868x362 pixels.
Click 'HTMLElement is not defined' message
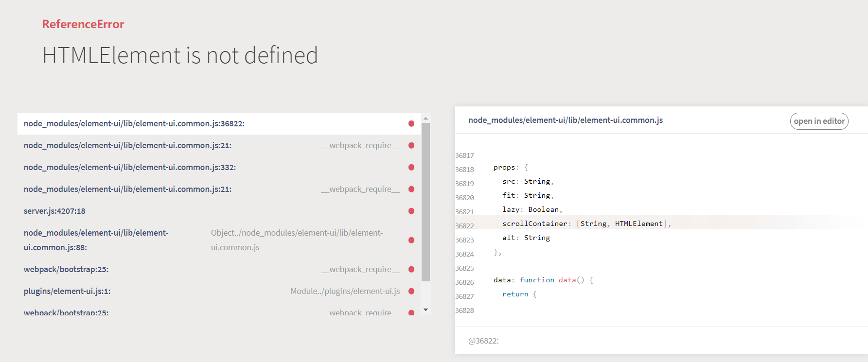point(180,55)
